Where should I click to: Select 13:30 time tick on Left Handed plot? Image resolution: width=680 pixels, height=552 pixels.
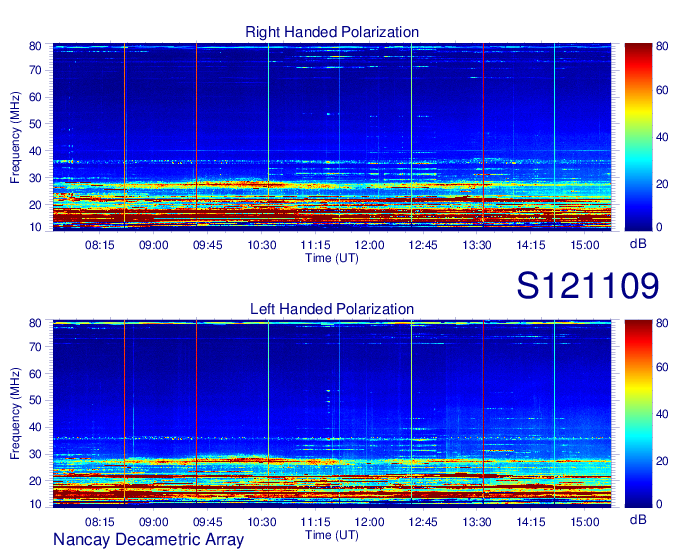point(477,522)
